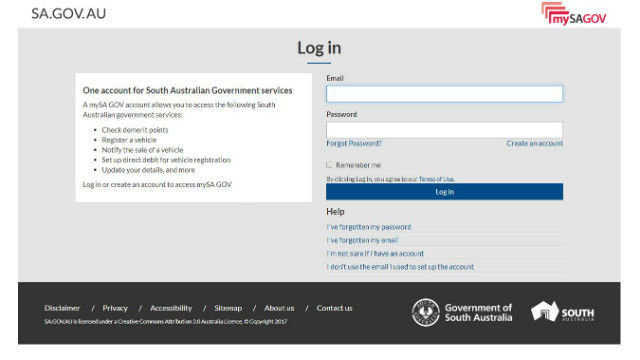Open the Forgot Password? link
The image size is (640, 360).
[354, 143]
